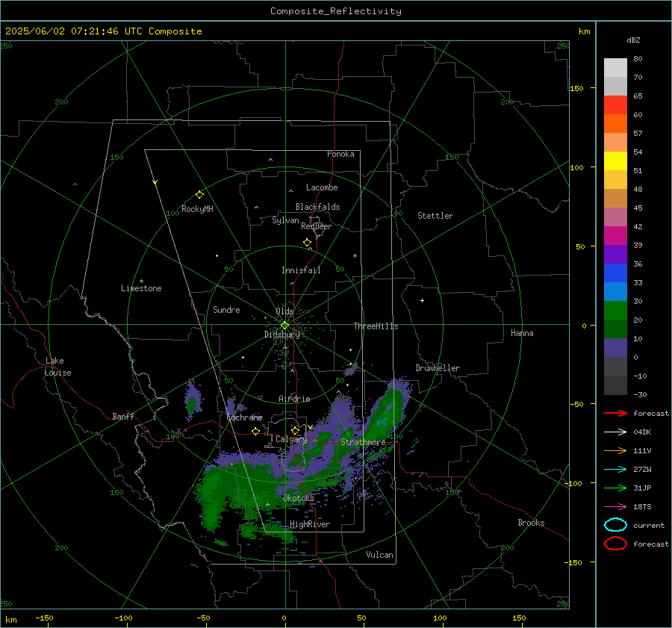This screenshot has height=628, width=672.
Task: Click the Lake Louise map label
Action: [x=57, y=367]
